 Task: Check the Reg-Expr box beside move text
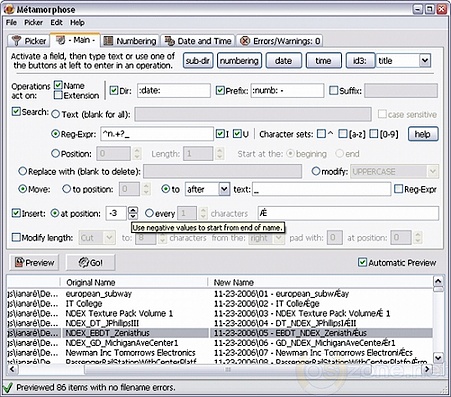tap(398, 189)
